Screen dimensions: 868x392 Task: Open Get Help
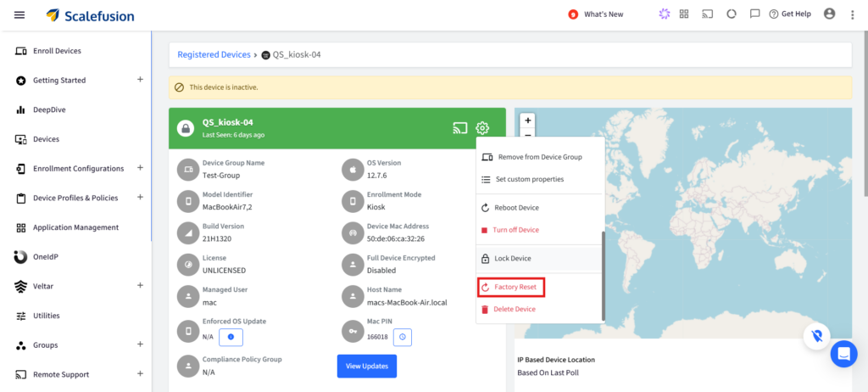pos(790,14)
